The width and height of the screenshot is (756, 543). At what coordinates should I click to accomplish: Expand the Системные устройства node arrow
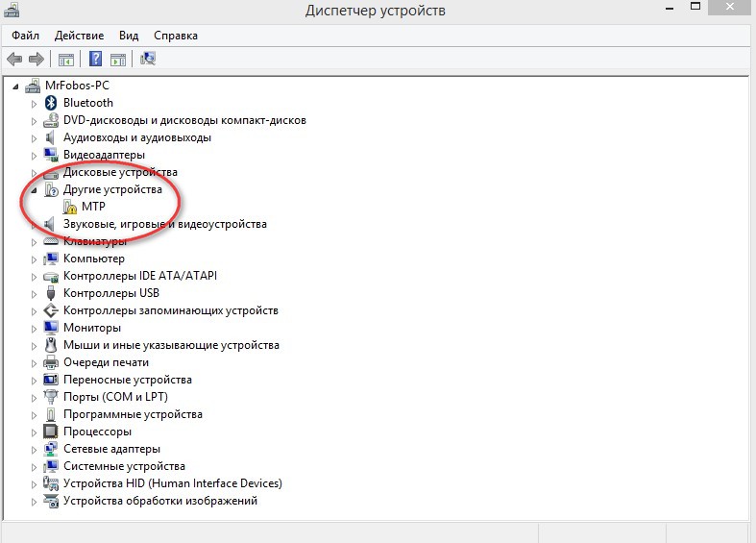pyautogui.click(x=34, y=467)
